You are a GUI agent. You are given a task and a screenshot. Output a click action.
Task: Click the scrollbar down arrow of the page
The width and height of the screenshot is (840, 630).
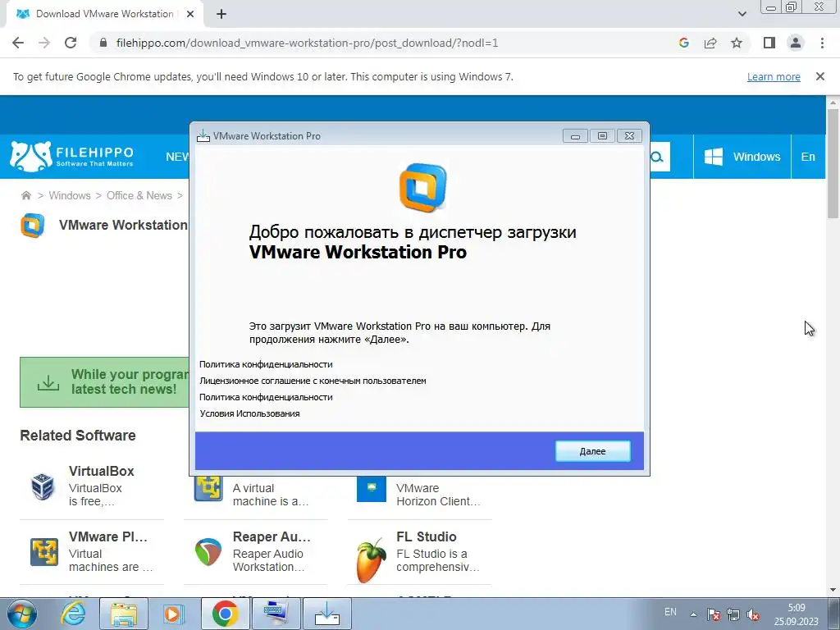coord(833,591)
